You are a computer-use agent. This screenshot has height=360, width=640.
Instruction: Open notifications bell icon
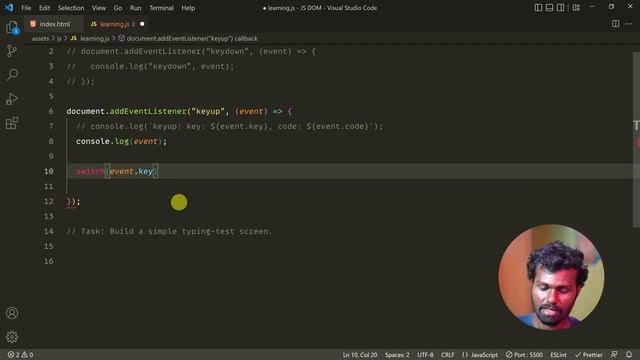[x=629, y=355]
